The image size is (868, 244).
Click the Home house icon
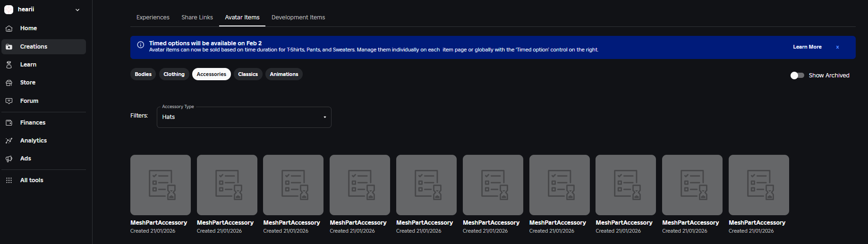click(x=9, y=28)
